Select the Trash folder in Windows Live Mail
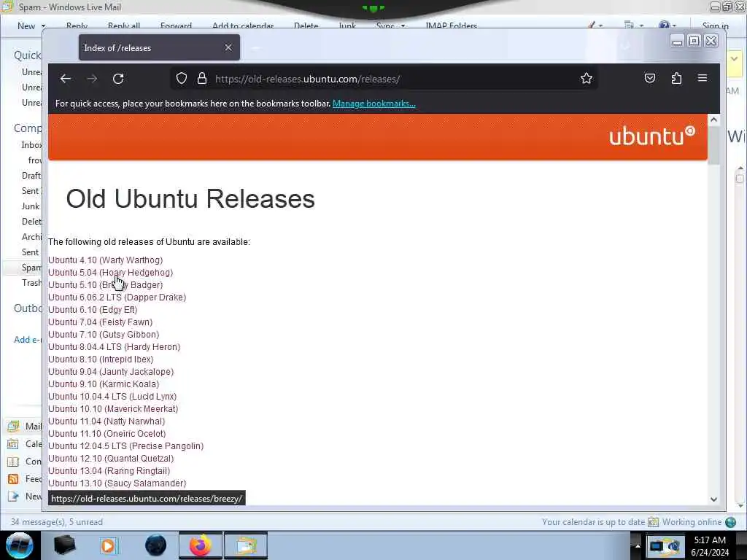Viewport: 747px width, 560px height. (x=31, y=282)
